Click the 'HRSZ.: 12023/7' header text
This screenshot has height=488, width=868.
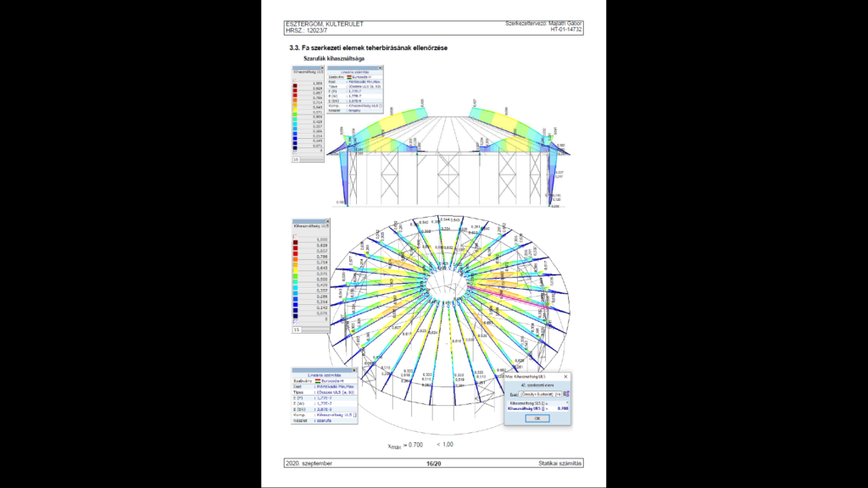[306, 31]
